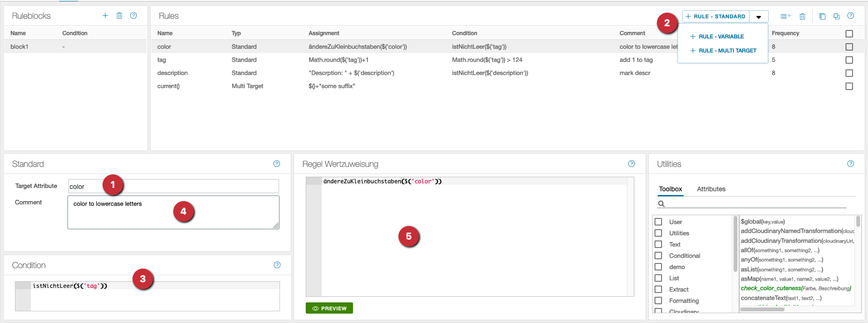Viewport: 868px width, 323px height.
Task: Choose Rule - Multi Target option
Action: pyautogui.click(x=727, y=51)
